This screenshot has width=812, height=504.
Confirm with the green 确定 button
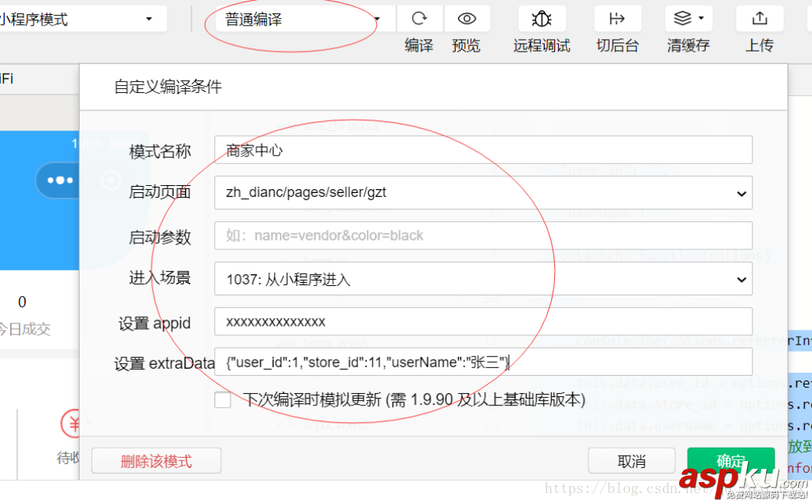coord(730,460)
